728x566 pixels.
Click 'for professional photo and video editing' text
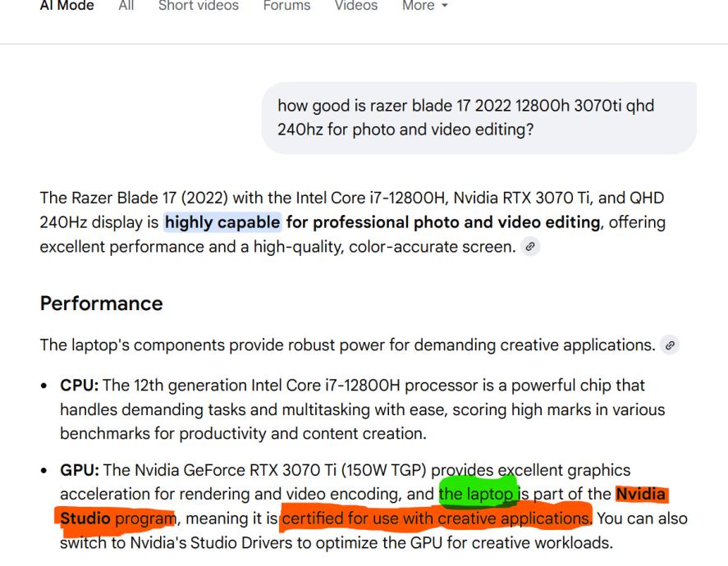(443, 222)
